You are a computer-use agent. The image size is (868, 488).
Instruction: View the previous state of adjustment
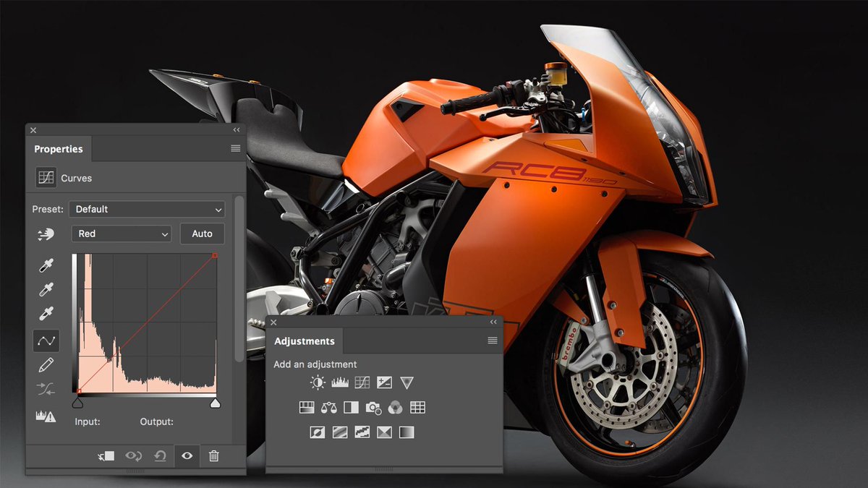point(134,456)
